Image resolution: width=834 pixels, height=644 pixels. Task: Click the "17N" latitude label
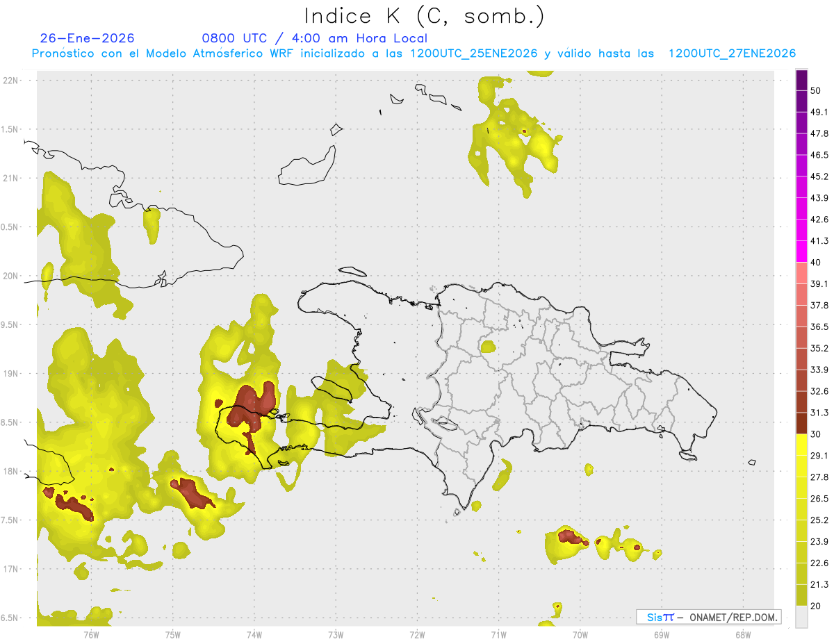(10, 569)
